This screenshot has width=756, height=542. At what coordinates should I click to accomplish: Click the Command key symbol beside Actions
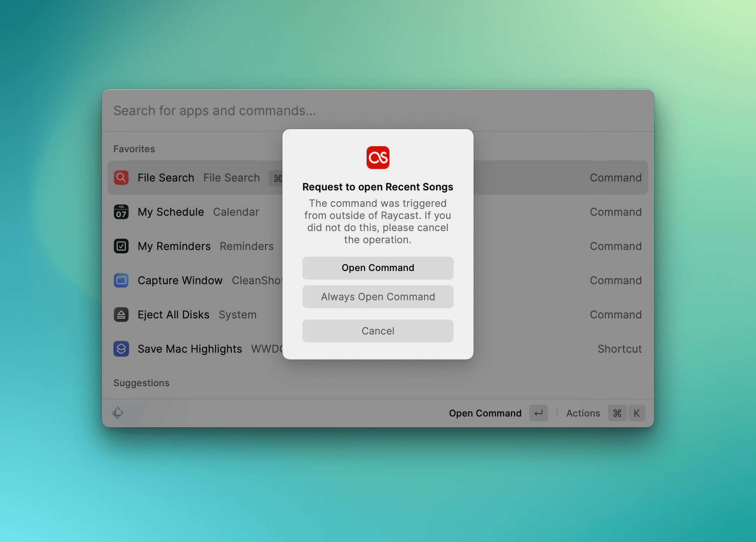pos(617,413)
